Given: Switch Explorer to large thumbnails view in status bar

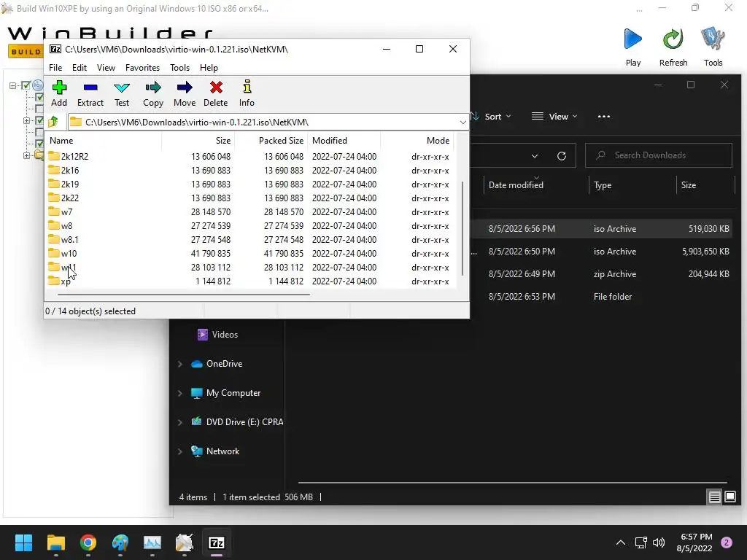Looking at the screenshot, I should [x=730, y=497].
